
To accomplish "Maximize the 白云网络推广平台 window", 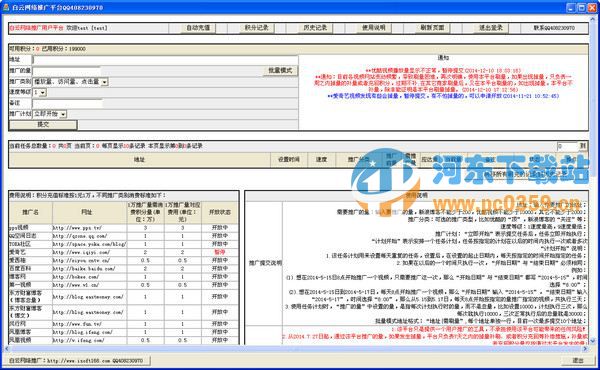I will pos(581,7).
